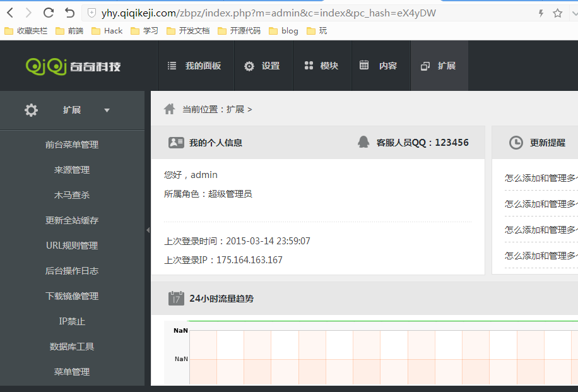This screenshot has width=578, height=392.
Task: Open 后台操作日志 in the sidebar
Action: 72,271
